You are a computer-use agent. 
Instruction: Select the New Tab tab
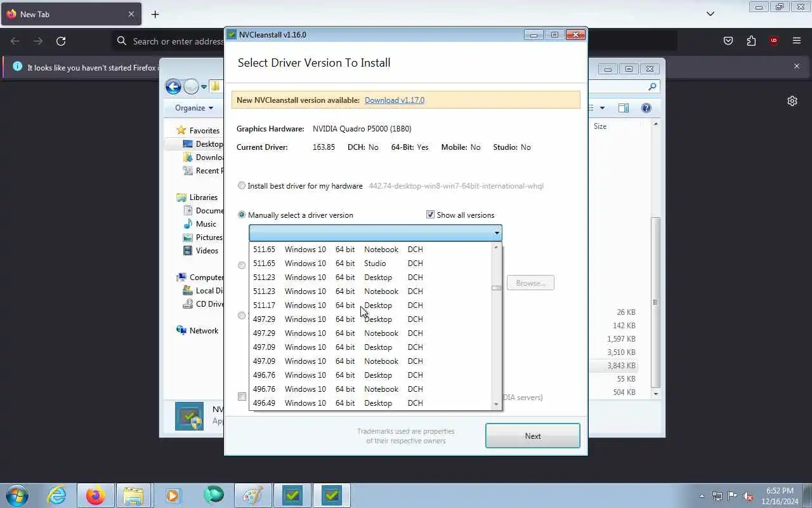point(70,14)
